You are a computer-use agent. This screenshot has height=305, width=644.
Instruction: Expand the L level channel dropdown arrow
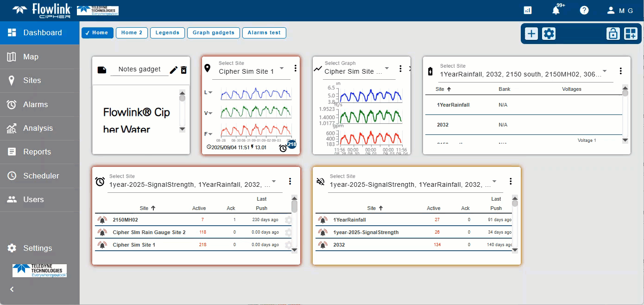coord(210,93)
